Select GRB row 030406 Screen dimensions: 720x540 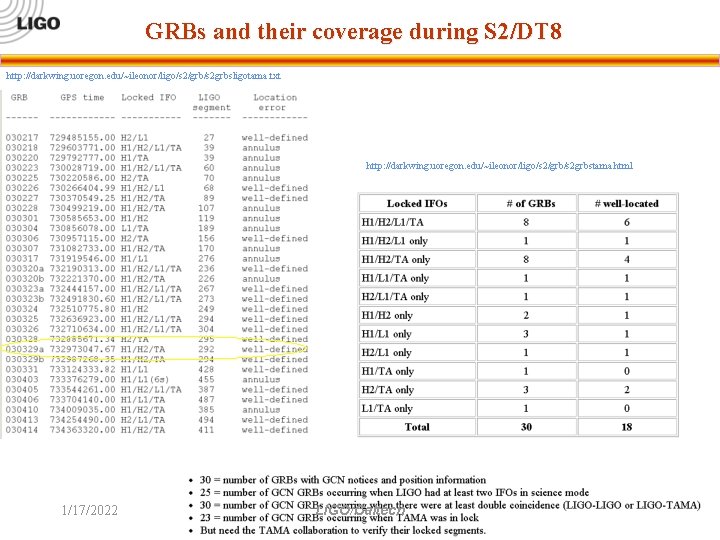coord(157,400)
